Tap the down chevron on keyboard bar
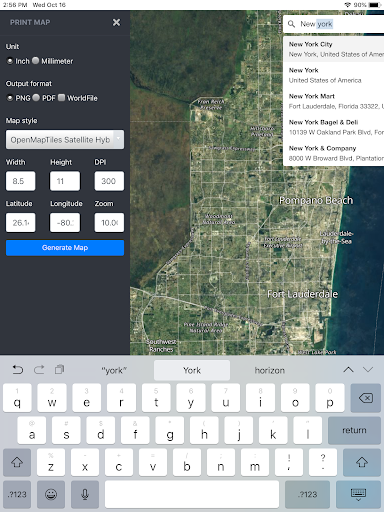Viewport: 384px width, 512px height. [368, 370]
